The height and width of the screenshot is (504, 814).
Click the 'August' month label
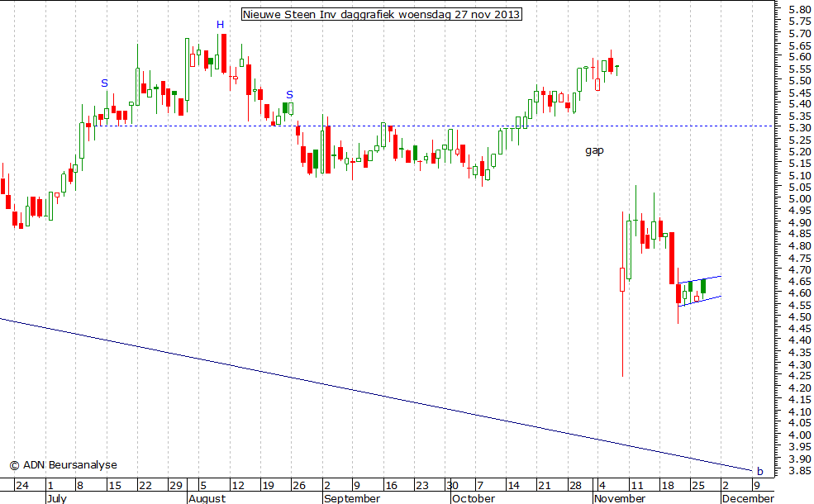point(207,498)
